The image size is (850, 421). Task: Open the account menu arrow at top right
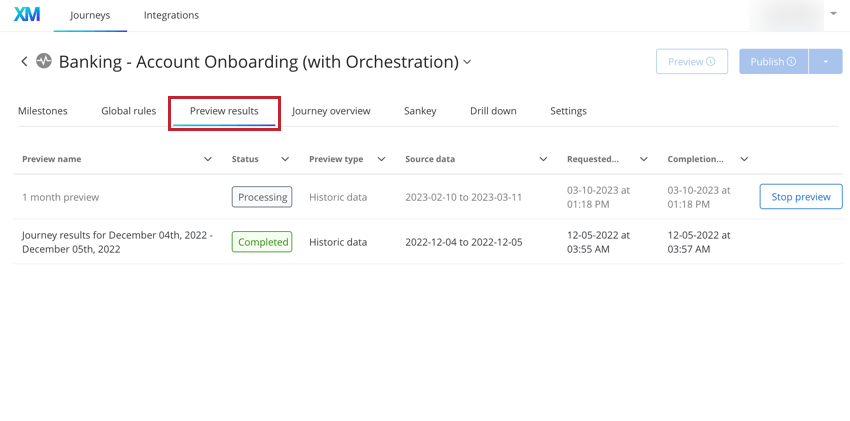pyautogui.click(x=834, y=14)
